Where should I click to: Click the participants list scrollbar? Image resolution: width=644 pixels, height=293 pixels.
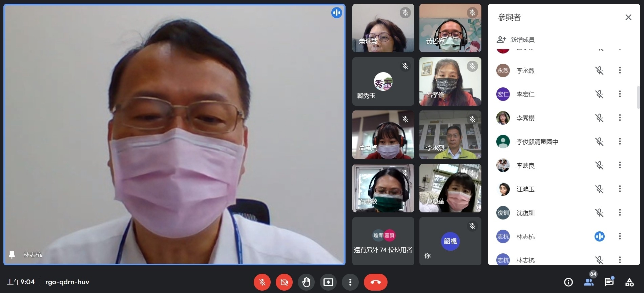pyautogui.click(x=638, y=98)
